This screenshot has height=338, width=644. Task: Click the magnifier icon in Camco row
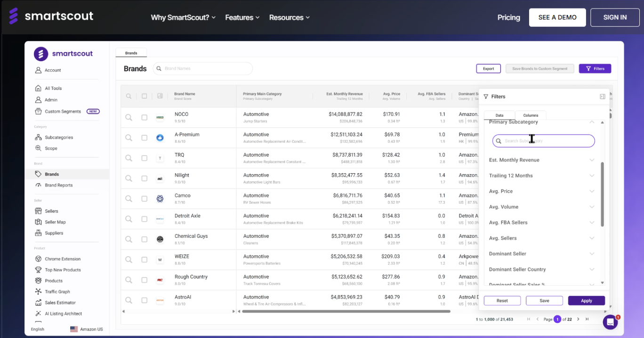pos(129,199)
